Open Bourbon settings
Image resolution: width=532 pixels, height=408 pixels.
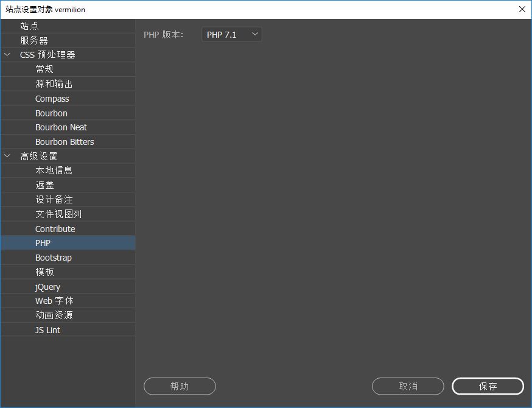[68, 113]
